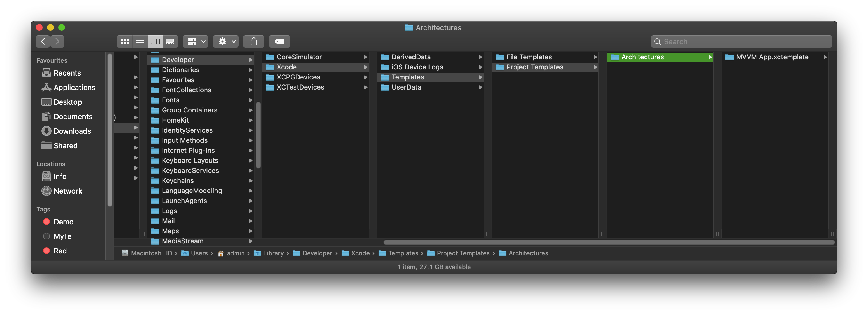Screen dimensions: 868x315
Task: Open the Action gear dropdown menu
Action: click(x=226, y=41)
